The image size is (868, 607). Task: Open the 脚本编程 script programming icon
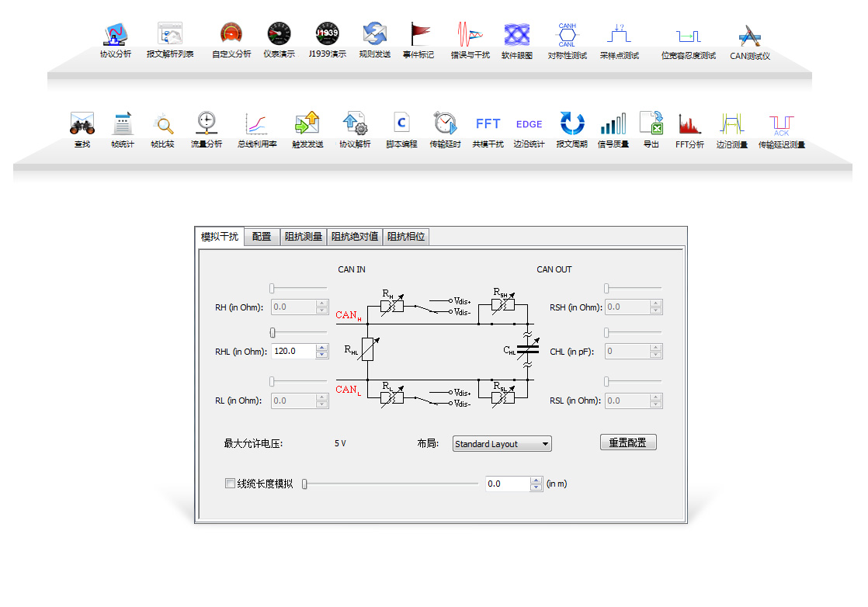pos(401,125)
